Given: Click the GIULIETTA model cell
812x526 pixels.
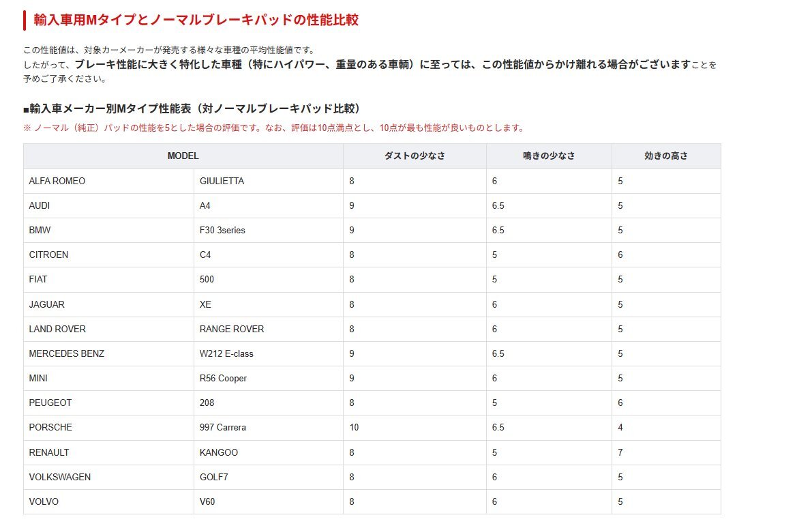Looking at the screenshot, I should pos(222,181).
